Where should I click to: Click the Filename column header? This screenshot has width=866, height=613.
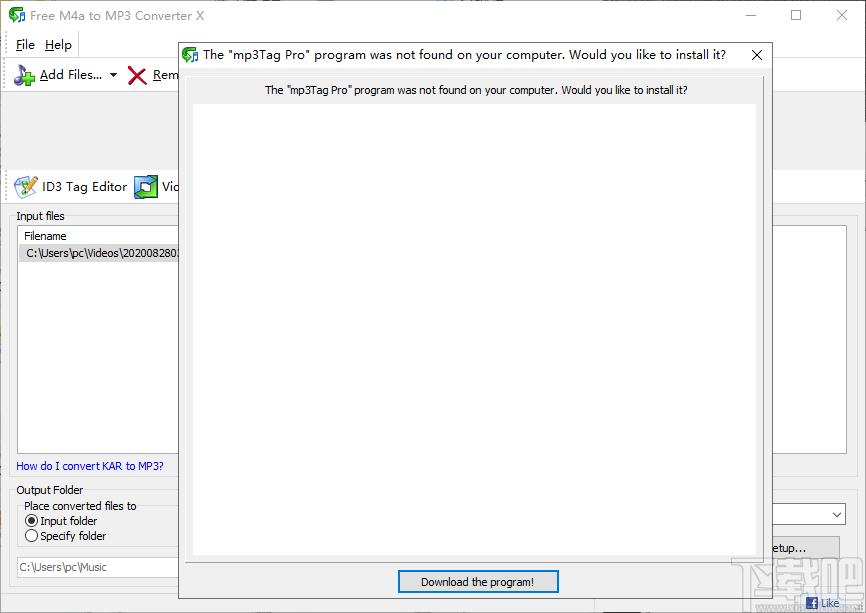click(x=45, y=236)
